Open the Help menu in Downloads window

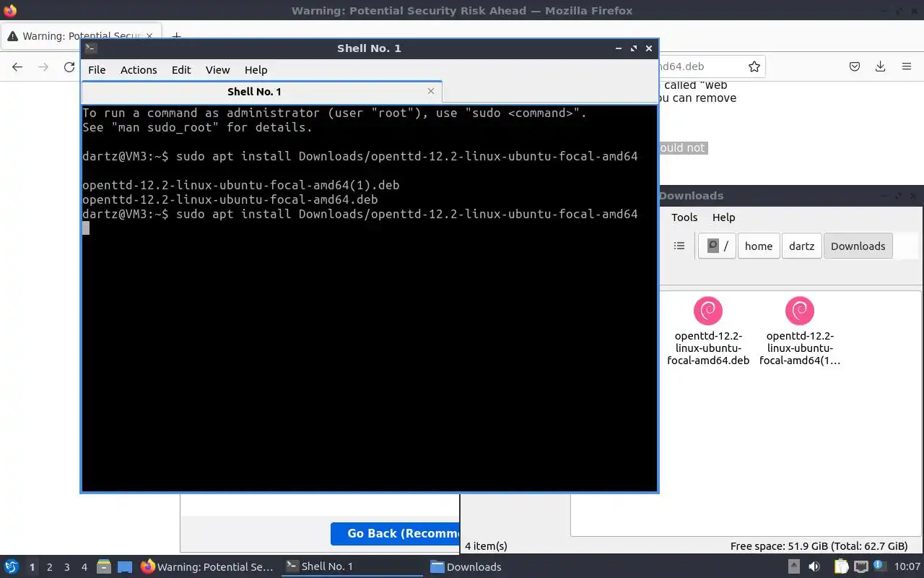pyautogui.click(x=723, y=217)
